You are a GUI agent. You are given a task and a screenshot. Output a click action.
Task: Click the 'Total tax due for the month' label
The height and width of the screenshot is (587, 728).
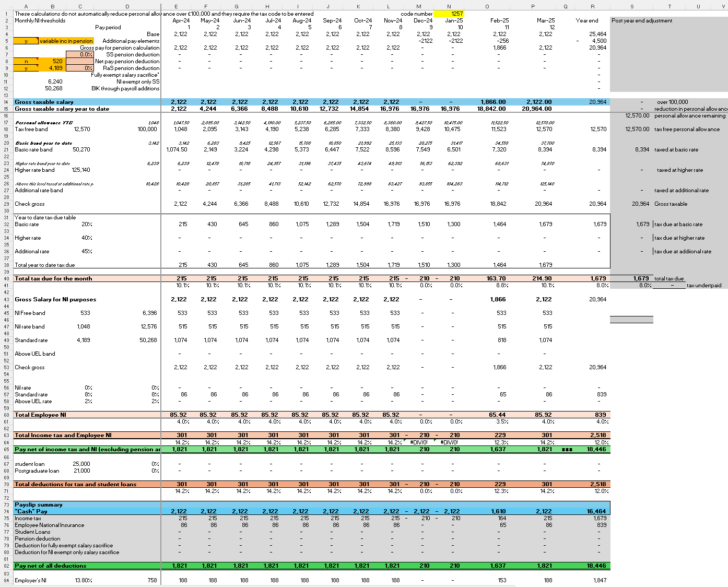(53, 278)
